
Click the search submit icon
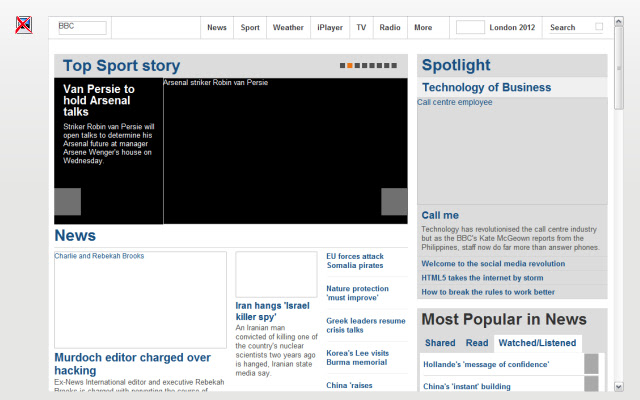599,27
